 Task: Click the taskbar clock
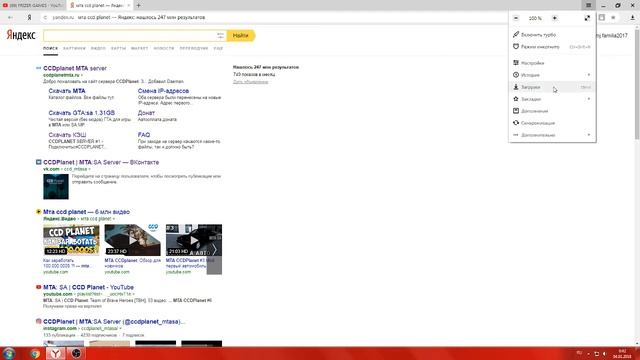[622, 353]
